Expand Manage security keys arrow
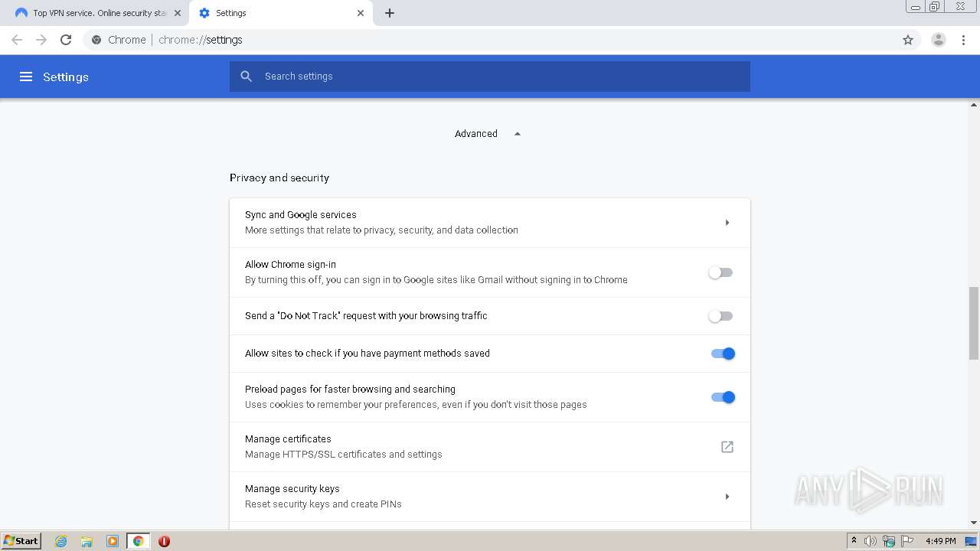 tap(727, 497)
